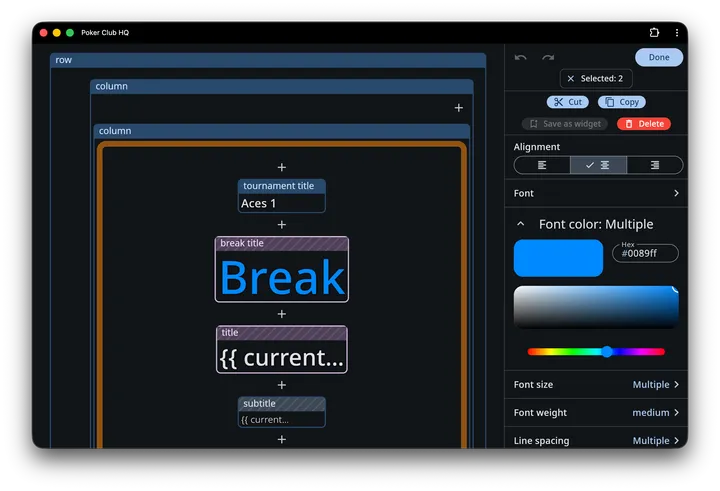
Task: Select the inner column container header
Action: point(281,131)
